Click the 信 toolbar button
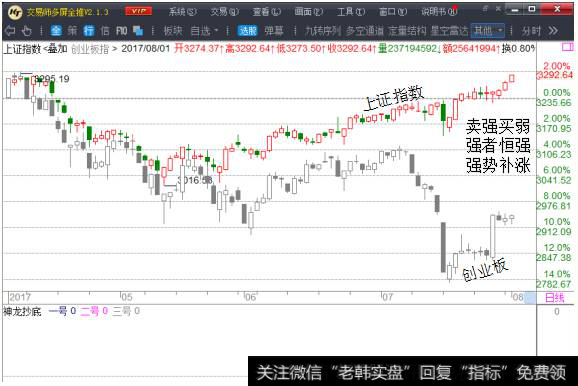This screenshot has height=386, width=578. pos(105,31)
